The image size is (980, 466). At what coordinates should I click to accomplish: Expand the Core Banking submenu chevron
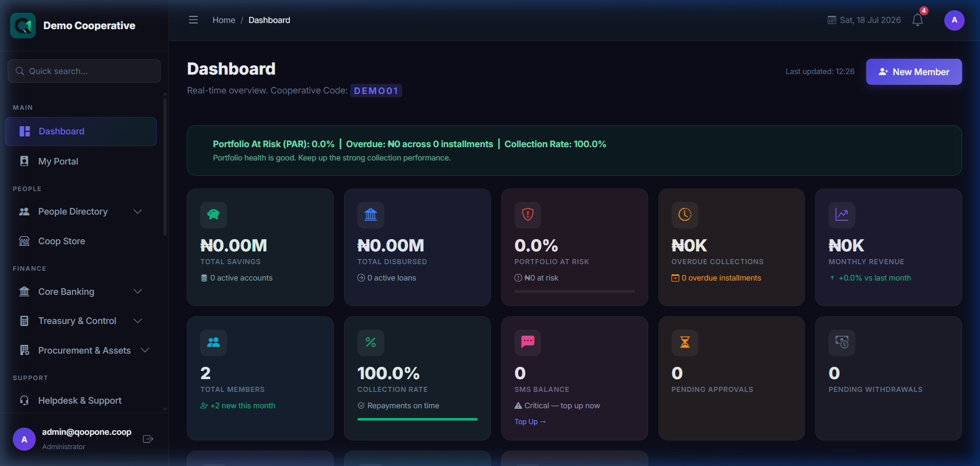(x=137, y=291)
